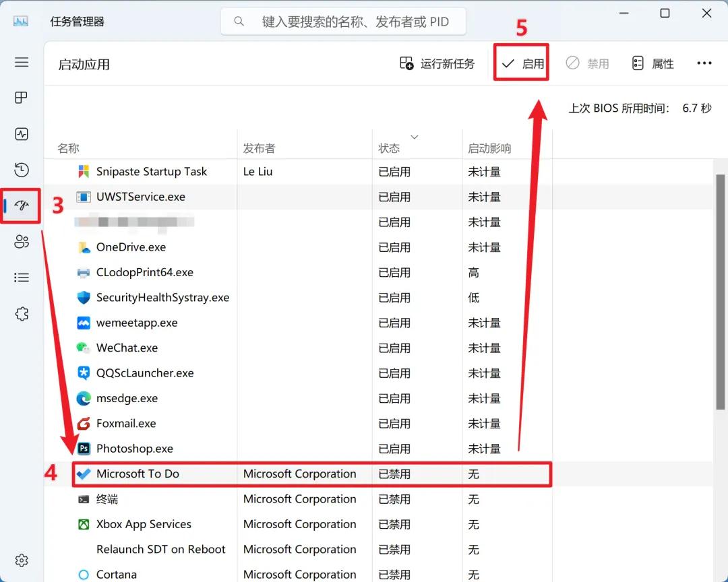This screenshot has height=582, width=728.
Task: Open the Details page in sidebar
Action: 22,278
